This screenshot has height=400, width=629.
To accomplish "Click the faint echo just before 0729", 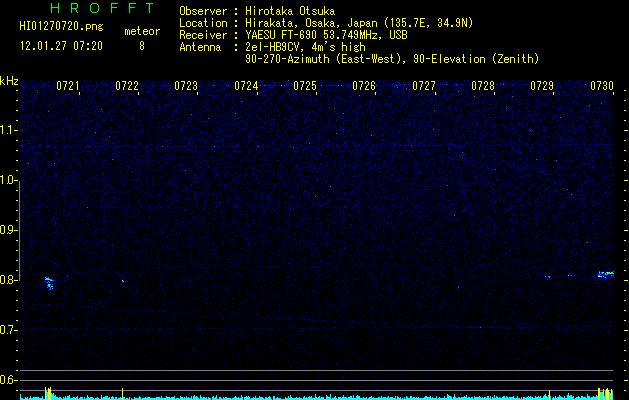I will coord(548,276).
